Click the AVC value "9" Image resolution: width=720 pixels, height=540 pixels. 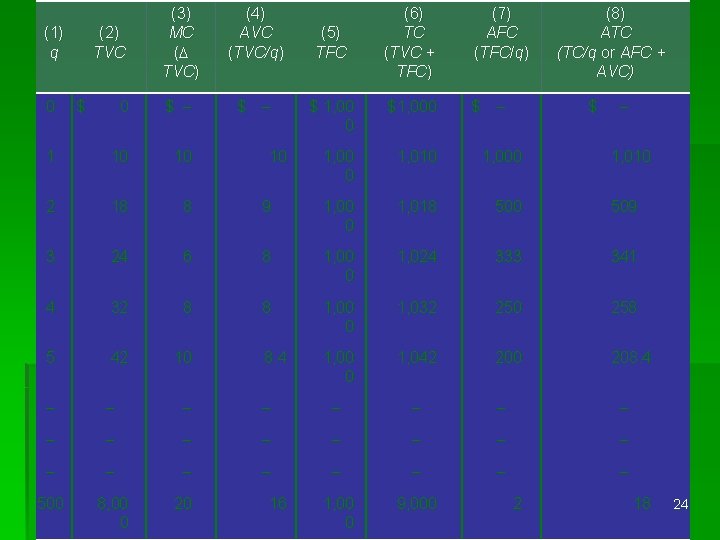[x=266, y=207]
